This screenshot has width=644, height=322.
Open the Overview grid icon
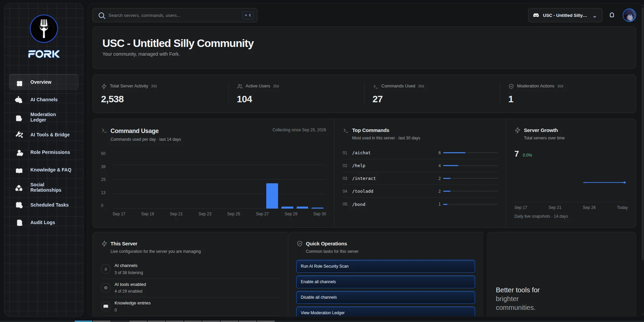20,83
